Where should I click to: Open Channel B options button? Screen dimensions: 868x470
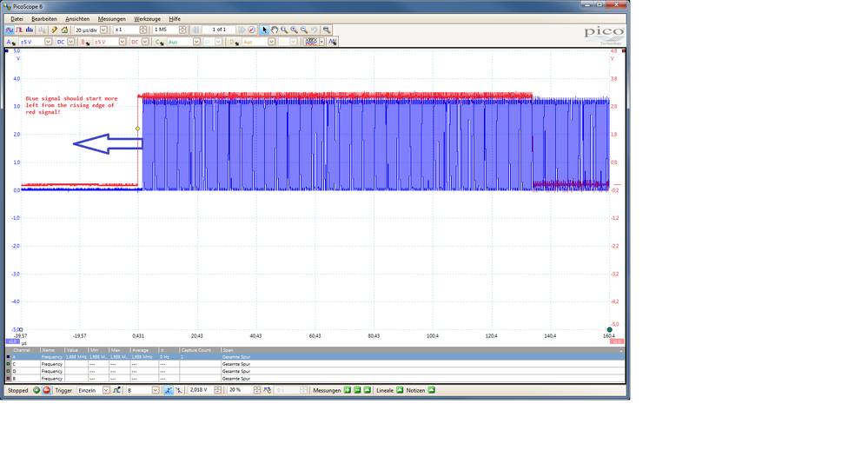pyautogui.click(x=86, y=42)
